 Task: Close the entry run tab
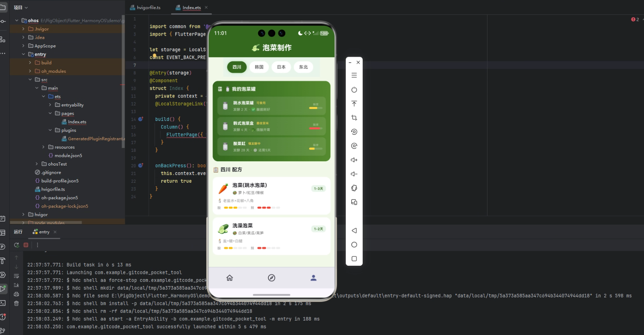click(55, 232)
